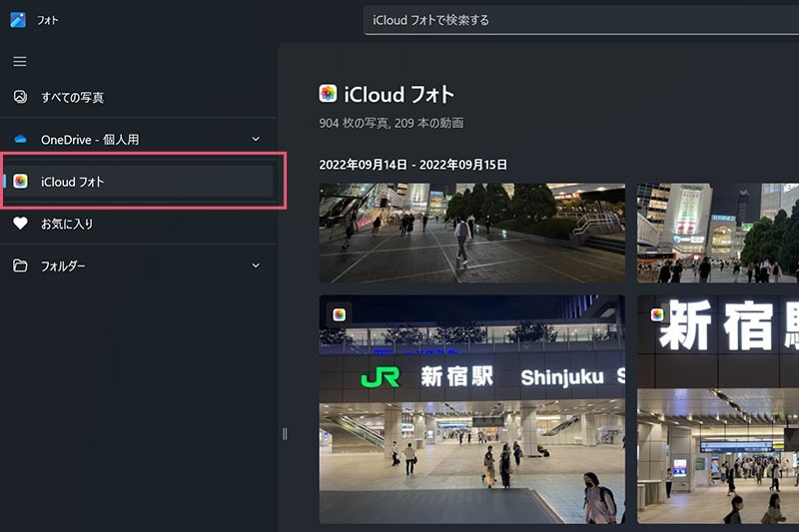The width and height of the screenshot is (799, 532).
Task: Click the iCloud フォト page heading
Action: [399, 94]
